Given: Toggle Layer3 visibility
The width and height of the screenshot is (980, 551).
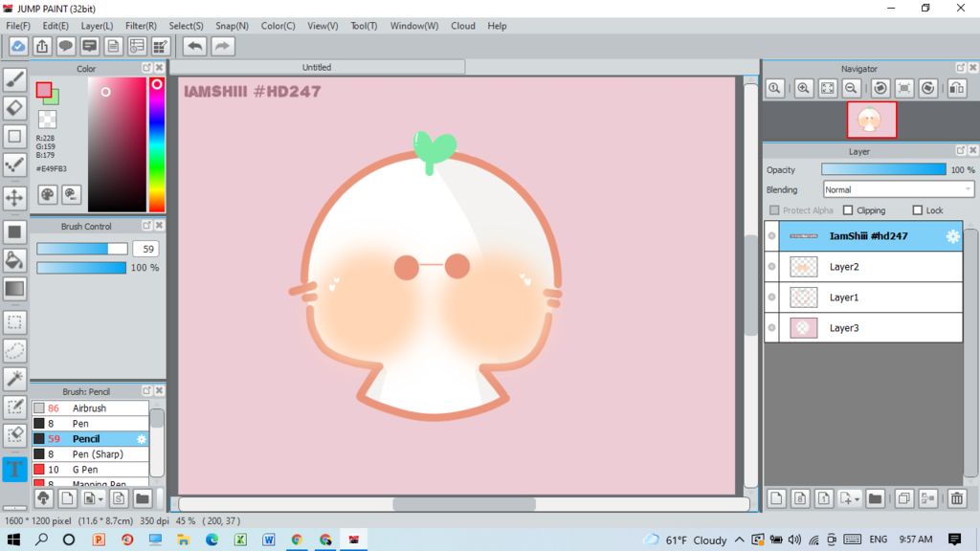Looking at the screenshot, I should click(772, 328).
